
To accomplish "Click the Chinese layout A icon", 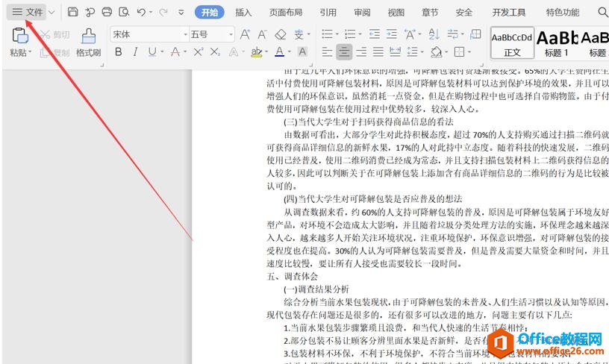I will [410, 34].
